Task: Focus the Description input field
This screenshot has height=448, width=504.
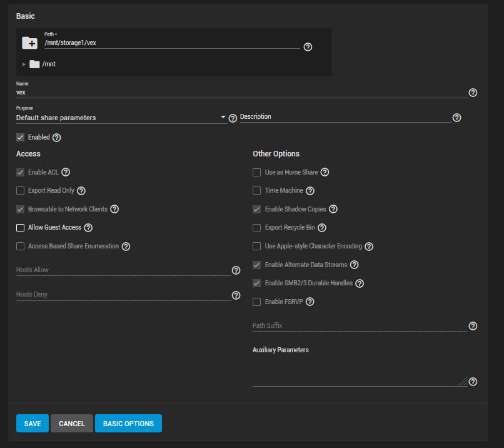Action: click(x=346, y=117)
